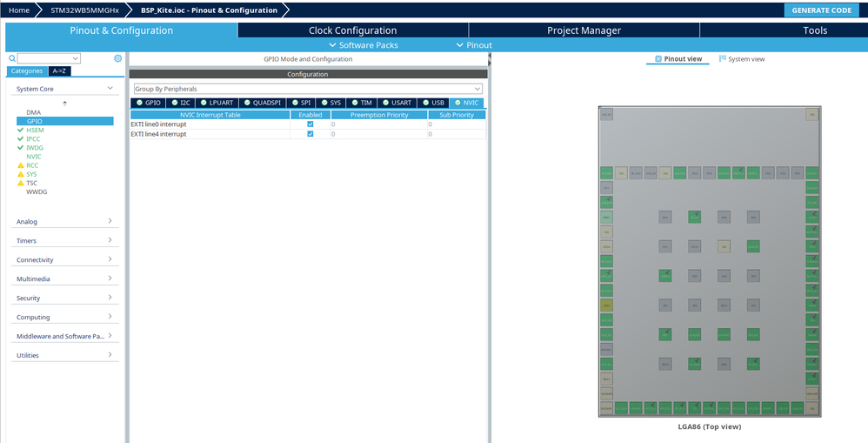
Task: Switch to the GPIO peripheral tab
Action: [x=149, y=103]
